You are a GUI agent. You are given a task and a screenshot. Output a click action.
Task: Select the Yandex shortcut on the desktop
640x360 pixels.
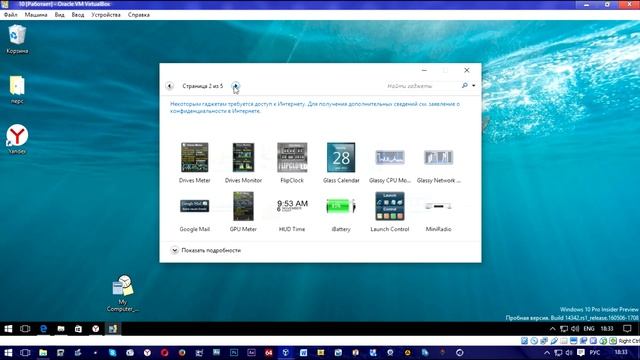click(17, 139)
